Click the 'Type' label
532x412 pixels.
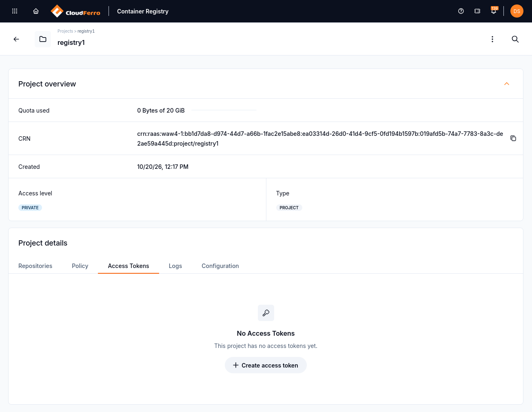tap(283, 193)
